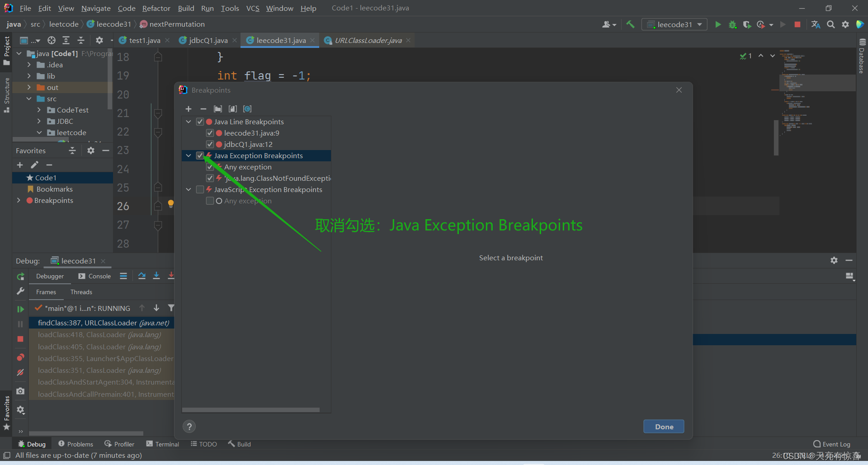868x465 pixels.
Task: Step over icon in debugger toolbar
Action: (x=142, y=276)
